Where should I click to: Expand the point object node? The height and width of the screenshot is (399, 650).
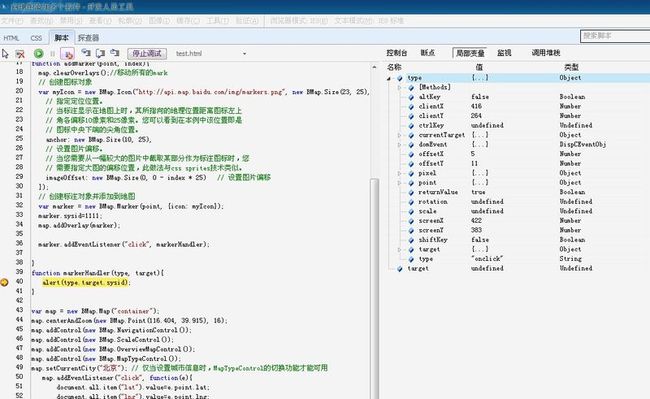pos(400,183)
